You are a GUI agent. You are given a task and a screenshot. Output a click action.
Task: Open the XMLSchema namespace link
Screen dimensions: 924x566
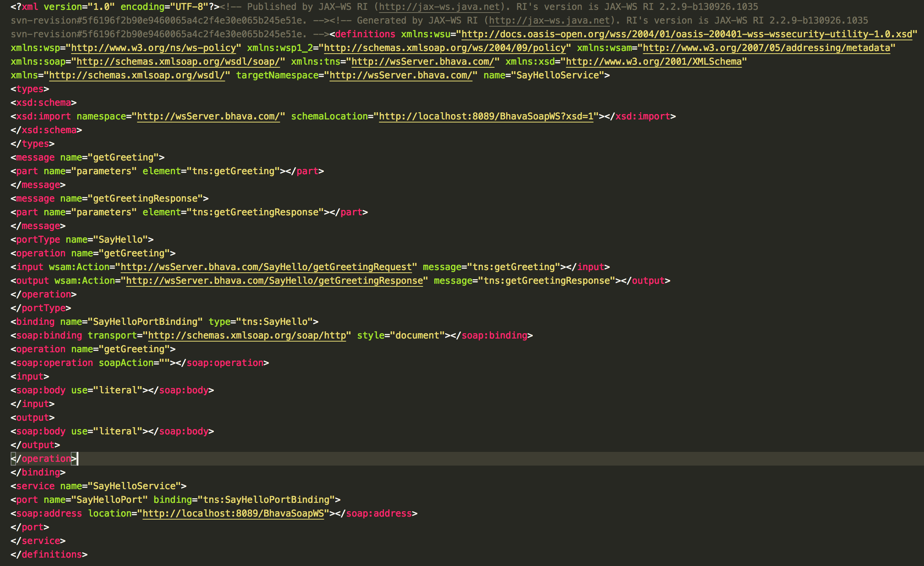pyautogui.click(x=654, y=62)
